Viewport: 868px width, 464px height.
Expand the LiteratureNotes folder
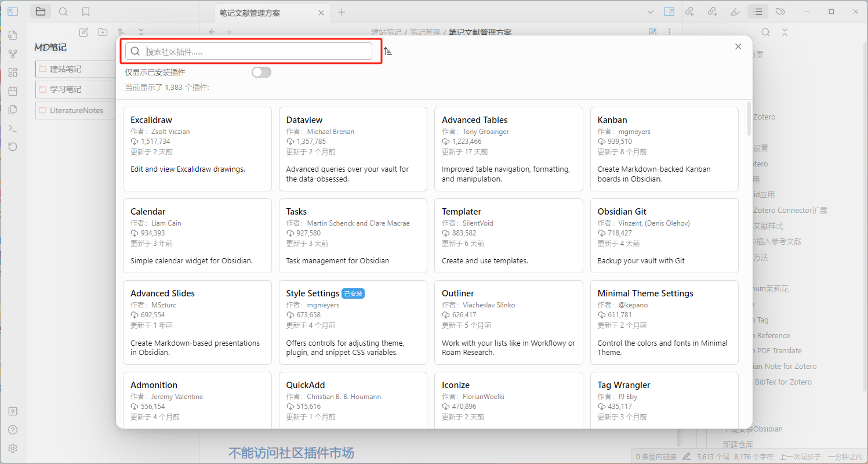click(76, 110)
